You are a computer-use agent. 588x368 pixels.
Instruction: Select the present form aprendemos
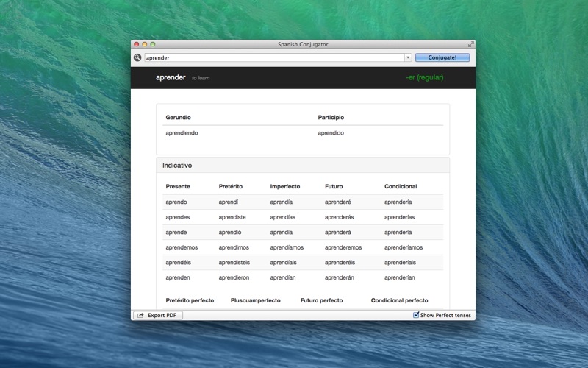click(182, 247)
